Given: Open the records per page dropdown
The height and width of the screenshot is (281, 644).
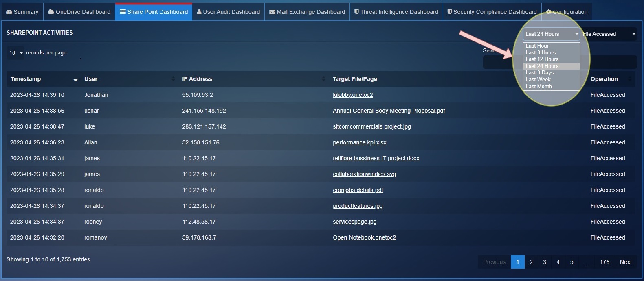Looking at the screenshot, I should click(15, 53).
